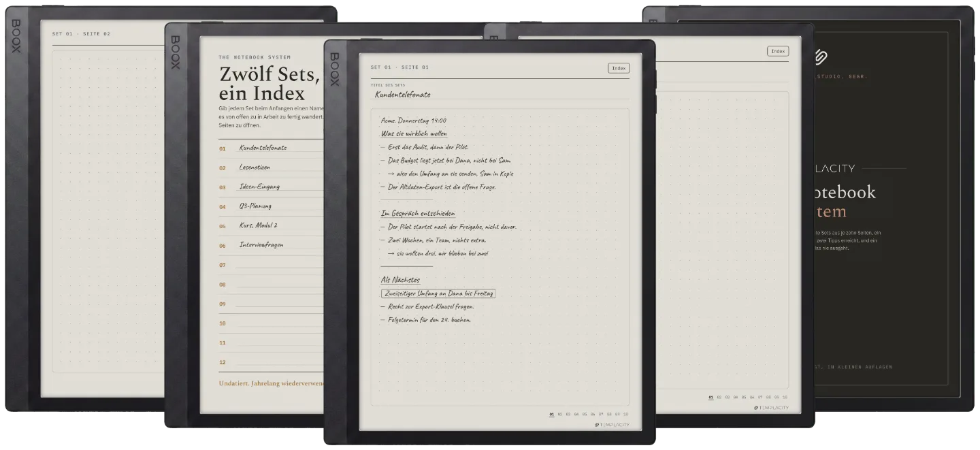Screen dimensions: 980x450
Task: Click the set title field 'Kundentelefonate'
Action: point(501,95)
